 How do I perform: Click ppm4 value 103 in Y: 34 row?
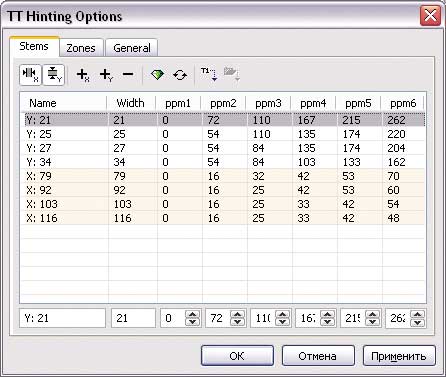tap(306, 162)
